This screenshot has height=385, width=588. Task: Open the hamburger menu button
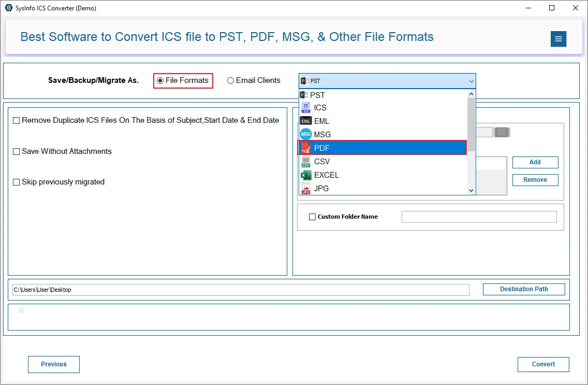558,39
